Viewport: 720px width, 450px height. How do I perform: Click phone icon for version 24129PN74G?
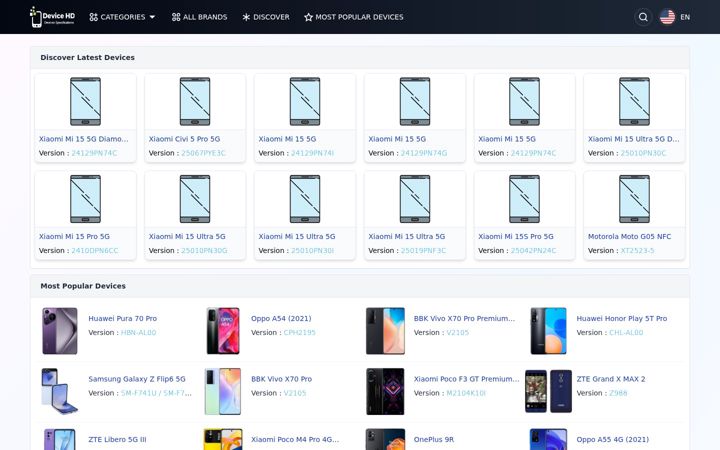(x=415, y=101)
